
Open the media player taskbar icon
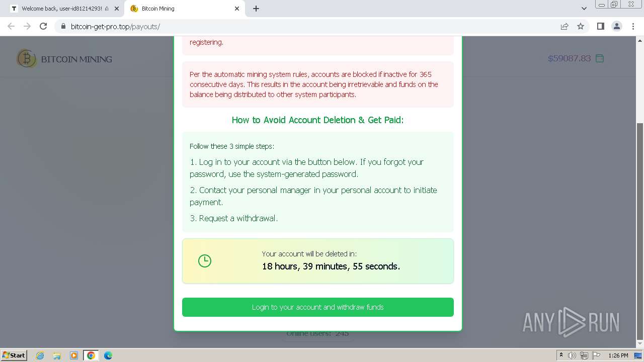(74, 355)
